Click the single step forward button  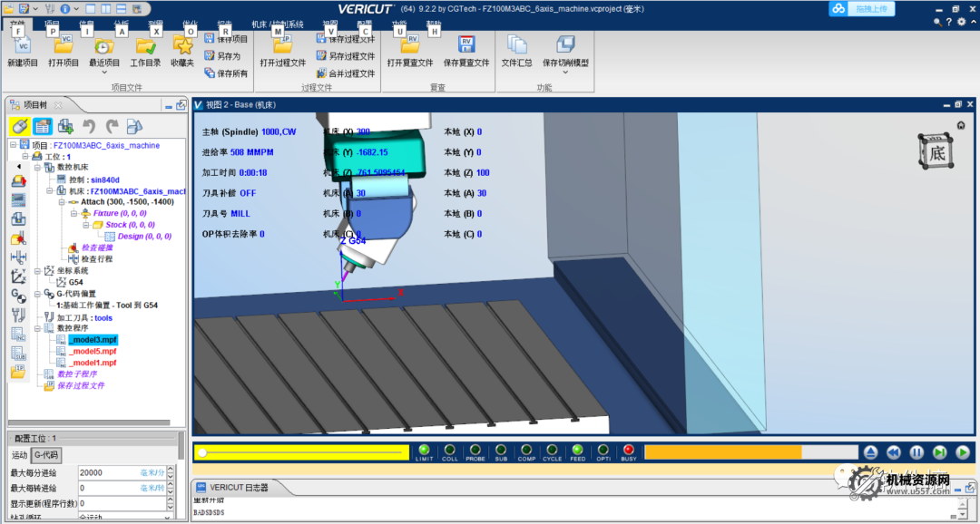[939, 451]
